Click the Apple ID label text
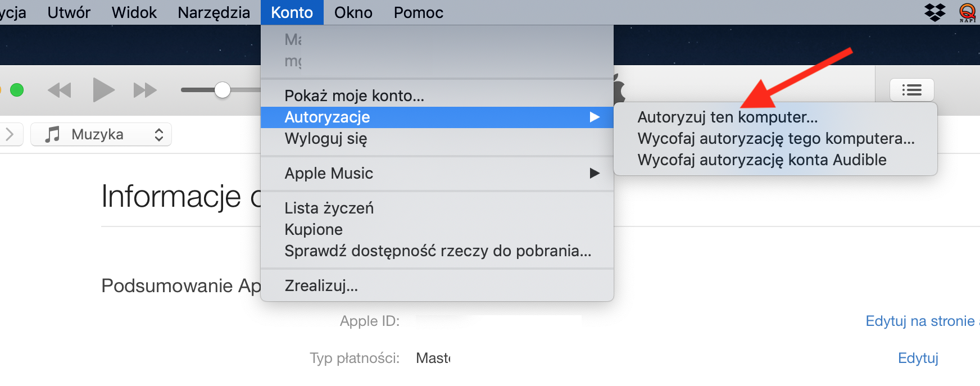Image resolution: width=980 pixels, height=386 pixels. [370, 321]
